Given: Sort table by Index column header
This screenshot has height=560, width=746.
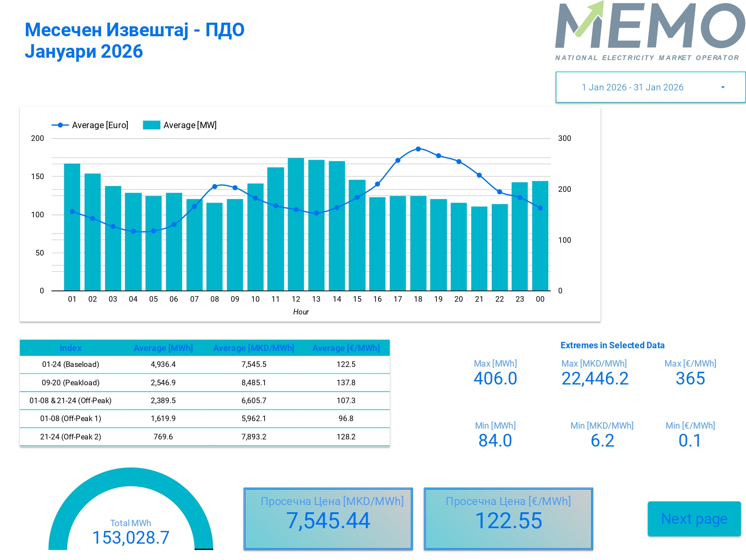Looking at the screenshot, I should (x=70, y=348).
